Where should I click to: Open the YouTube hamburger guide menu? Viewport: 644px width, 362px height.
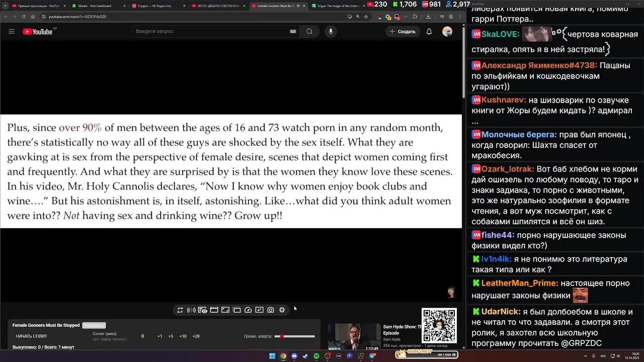[12, 31]
